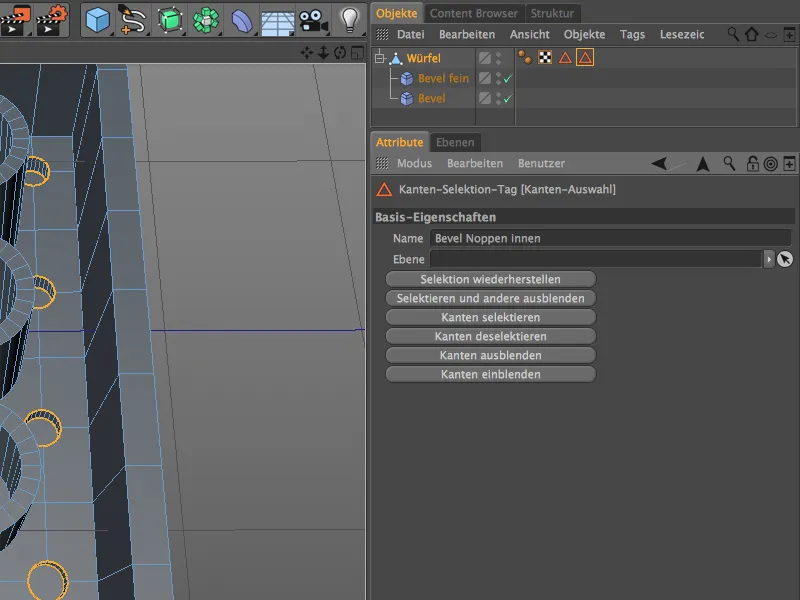
Task: Toggle layer swatch for Würfel object
Action: click(x=485, y=58)
